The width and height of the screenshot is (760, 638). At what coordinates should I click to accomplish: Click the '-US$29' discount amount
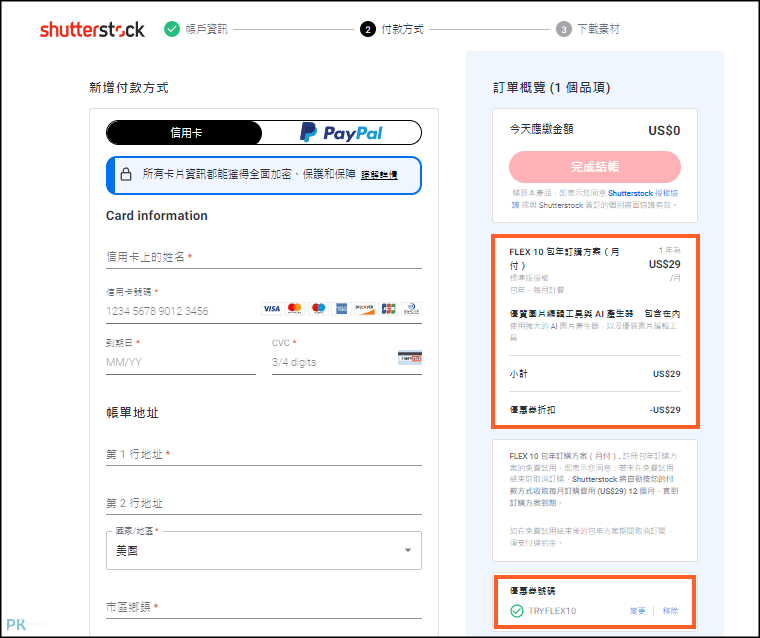click(665, 410)
